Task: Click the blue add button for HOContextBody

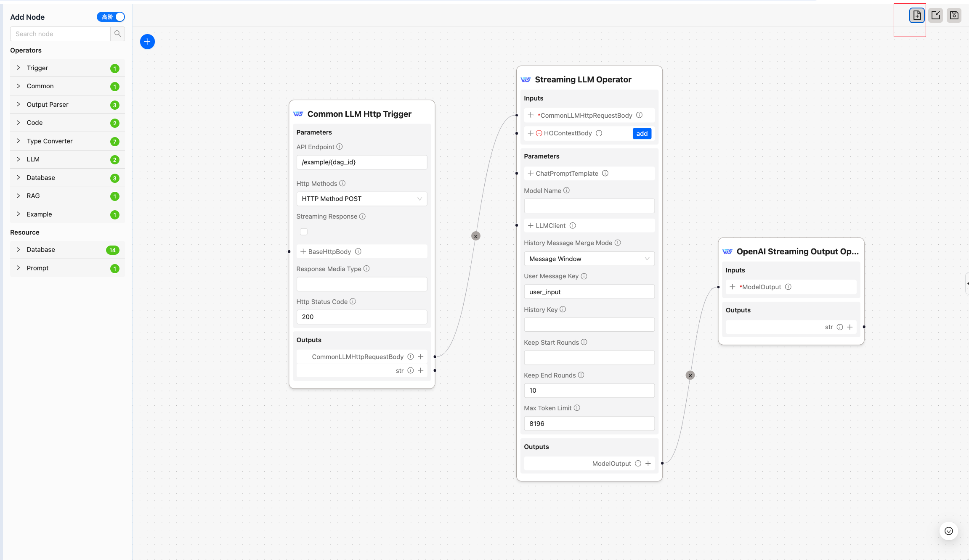Action: pos(642,134)
